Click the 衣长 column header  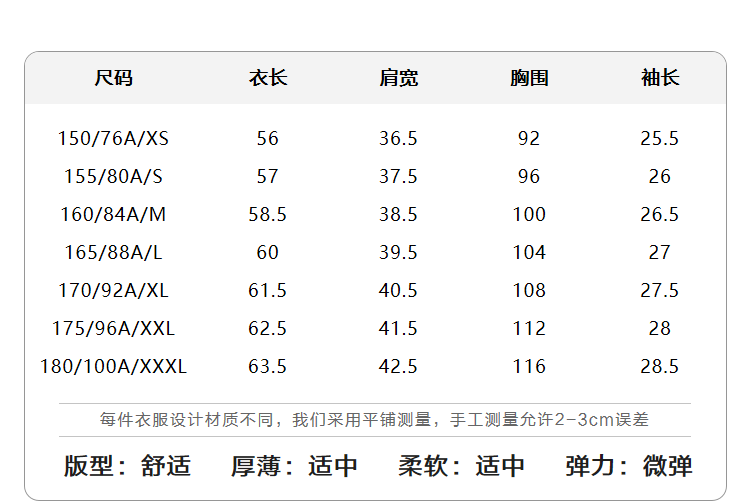pos(268,78)
